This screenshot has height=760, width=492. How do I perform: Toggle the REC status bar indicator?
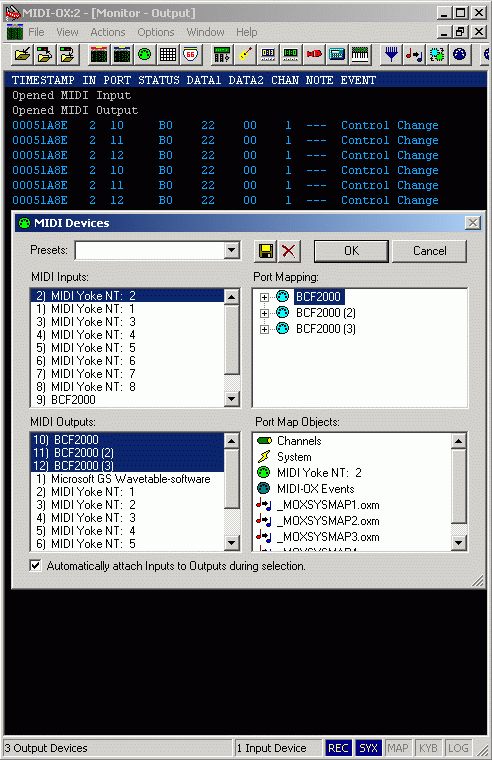pos(338,748)
